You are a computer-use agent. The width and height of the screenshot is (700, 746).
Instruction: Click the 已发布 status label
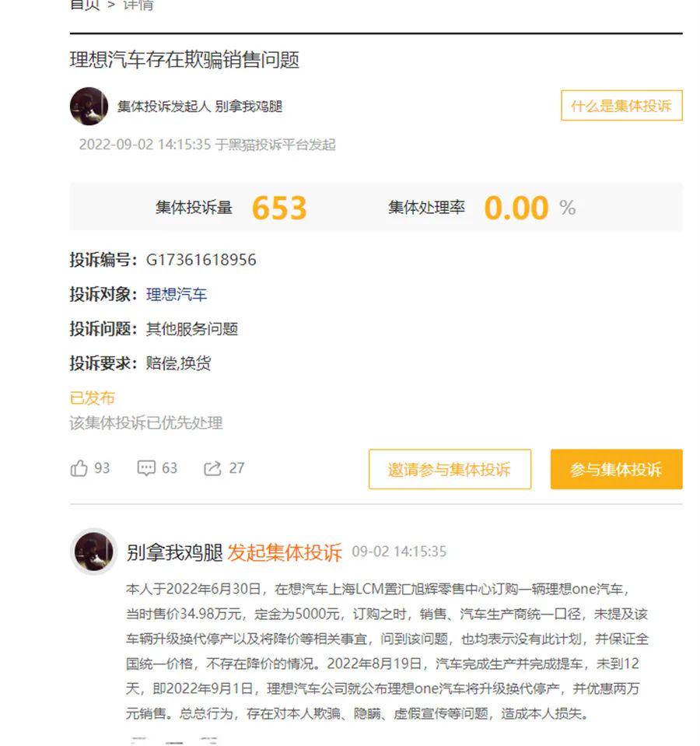tap(93, 398)
